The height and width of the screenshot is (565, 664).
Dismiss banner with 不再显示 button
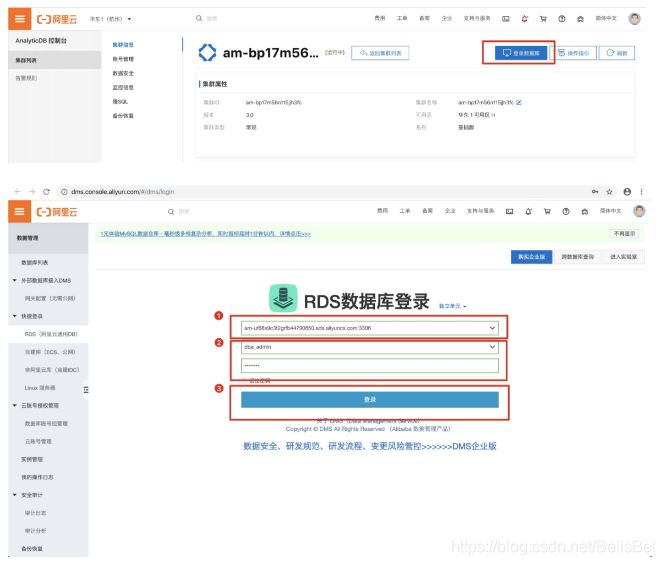point(624,234)
